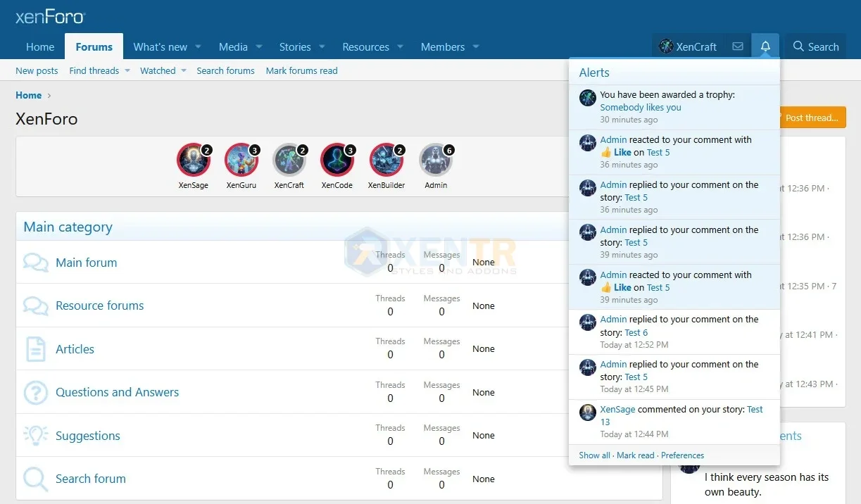861x504 pixels.
Task: Open the Resource forums link
Action: click(100, 305)
